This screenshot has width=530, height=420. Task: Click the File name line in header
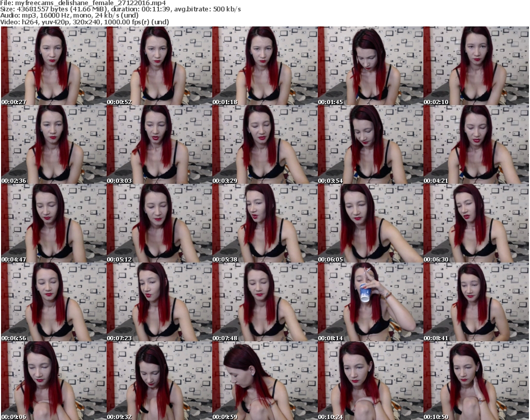pos(83,3)
